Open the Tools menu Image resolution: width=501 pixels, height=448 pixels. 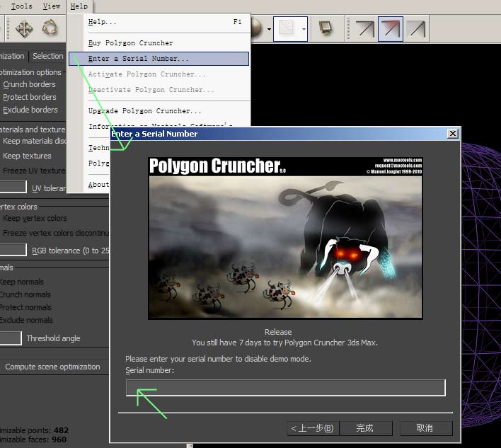tap(22, 6)
